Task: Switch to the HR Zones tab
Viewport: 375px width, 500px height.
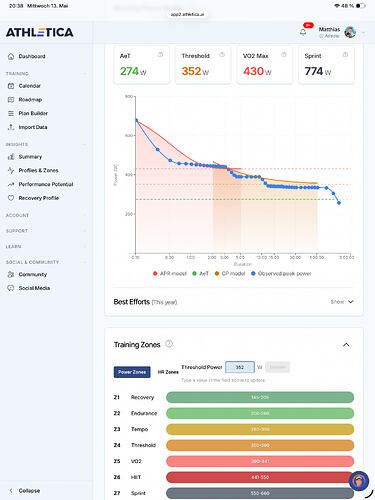Action: tap(168, 372)
